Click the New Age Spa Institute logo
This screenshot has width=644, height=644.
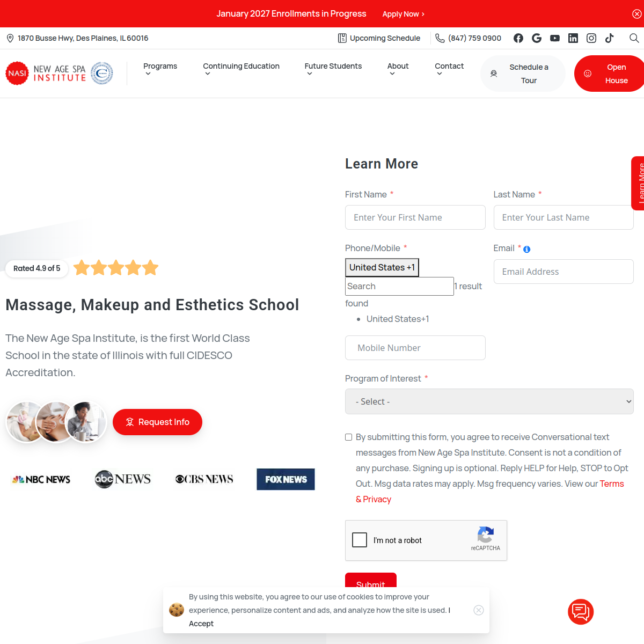tap(60, 74)
